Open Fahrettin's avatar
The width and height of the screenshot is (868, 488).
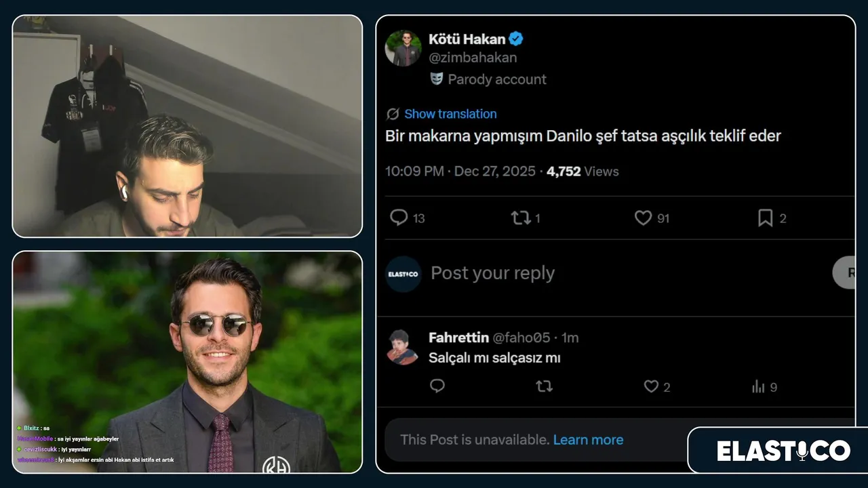403,347
